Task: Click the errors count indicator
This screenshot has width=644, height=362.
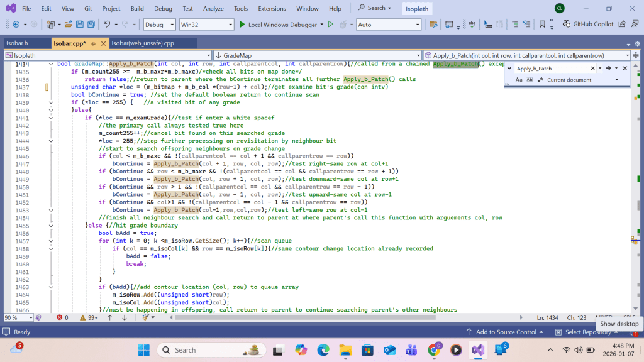Action: (x=63, y=318)
